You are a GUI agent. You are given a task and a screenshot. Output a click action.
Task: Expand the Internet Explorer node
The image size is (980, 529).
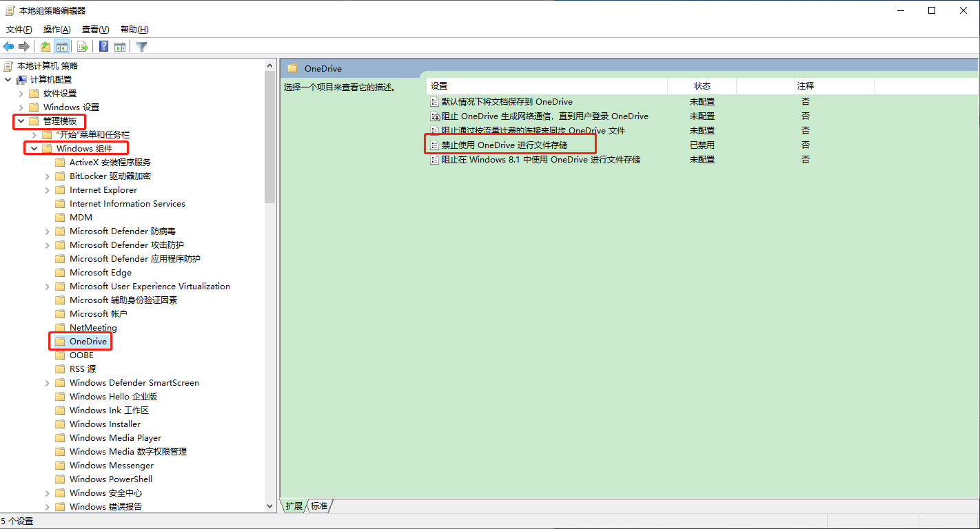click(46, 189)
